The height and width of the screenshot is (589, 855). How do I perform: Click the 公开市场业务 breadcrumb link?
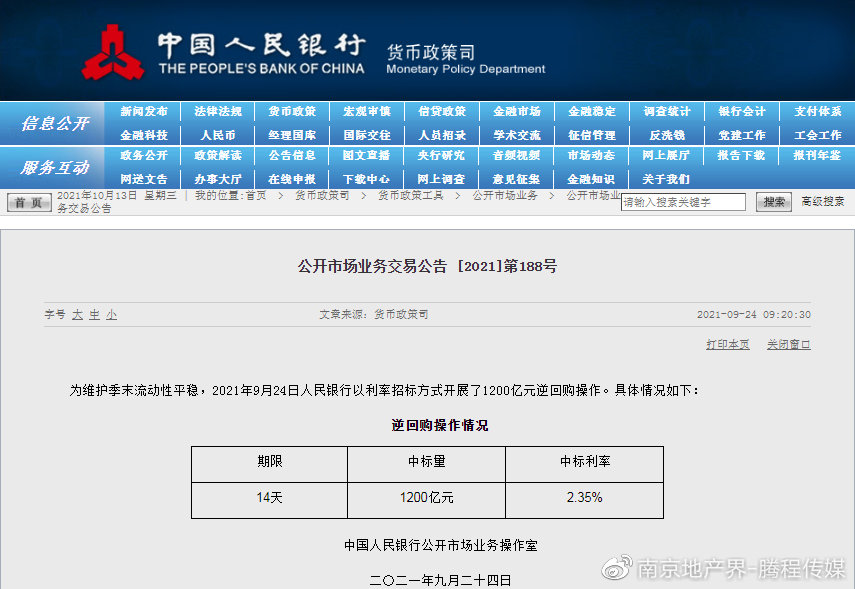point(505,195)
